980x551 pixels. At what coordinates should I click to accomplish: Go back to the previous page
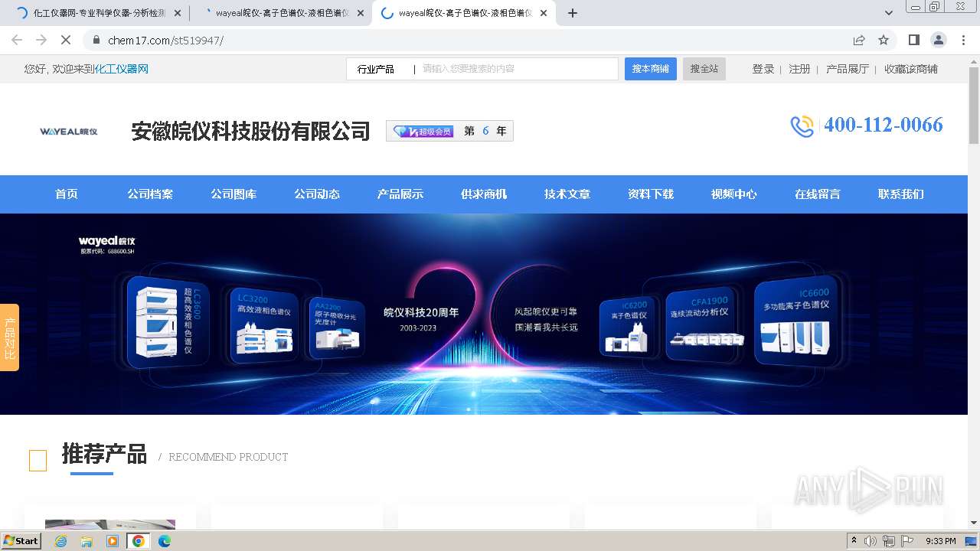[17, 40]
